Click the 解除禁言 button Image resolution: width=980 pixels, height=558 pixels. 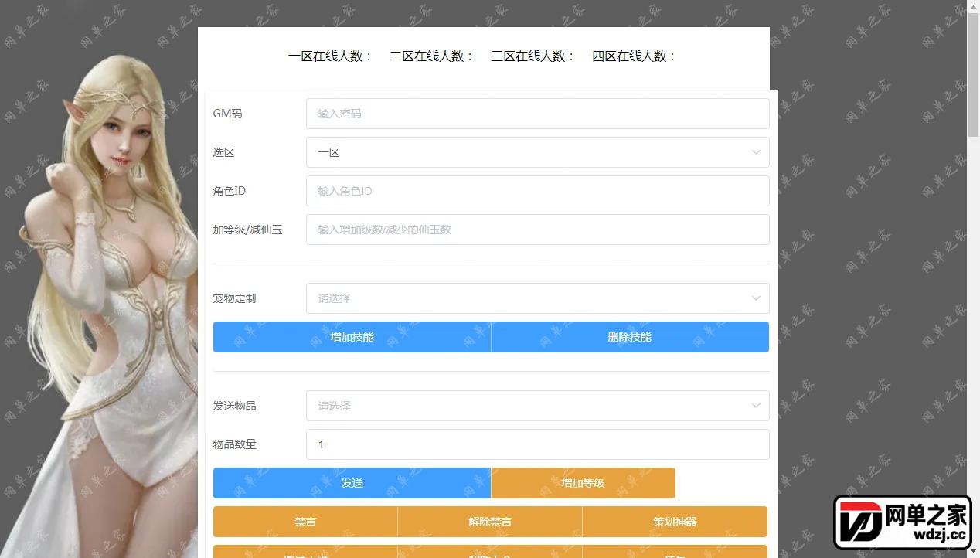click(x=490, y=522)
